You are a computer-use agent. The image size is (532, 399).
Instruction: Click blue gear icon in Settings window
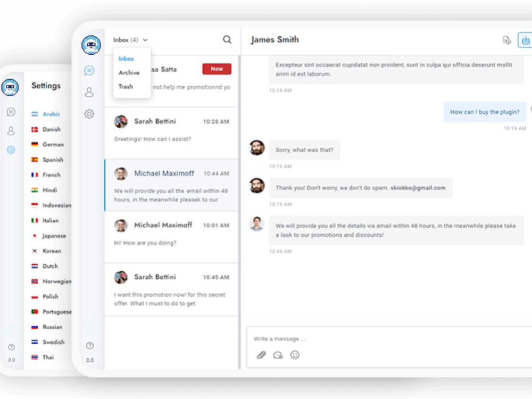point(11,149)
